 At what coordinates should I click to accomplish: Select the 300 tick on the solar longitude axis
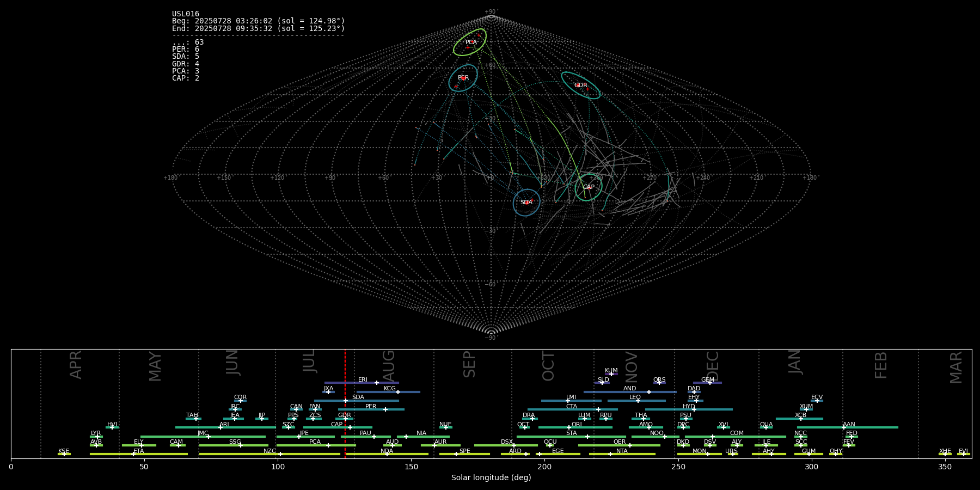[x=811, y=467]
